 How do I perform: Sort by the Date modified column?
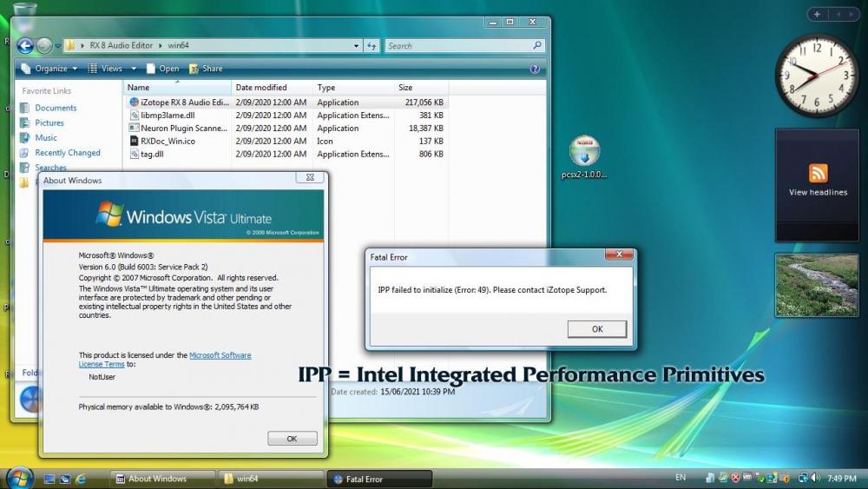(272, 88)
